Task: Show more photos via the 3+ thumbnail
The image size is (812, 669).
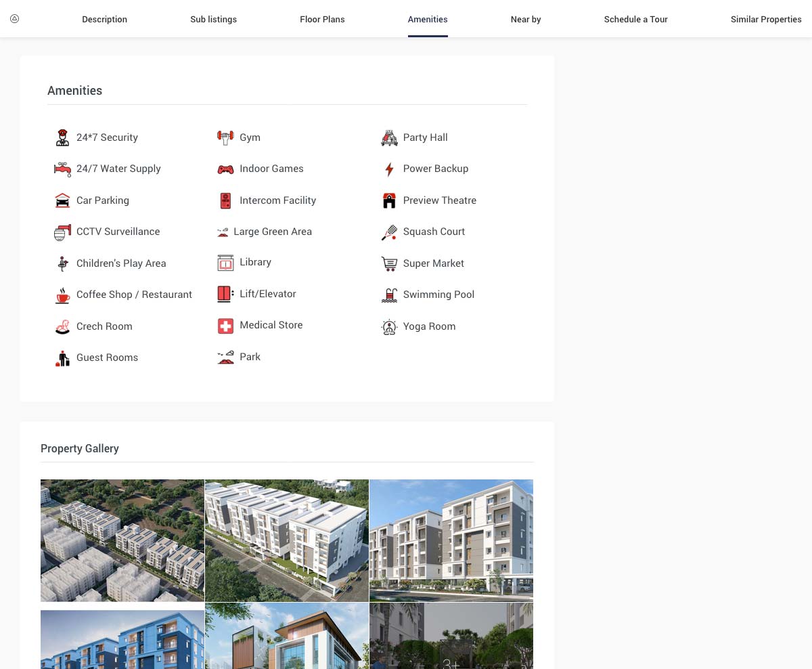Action: [451, 636]
